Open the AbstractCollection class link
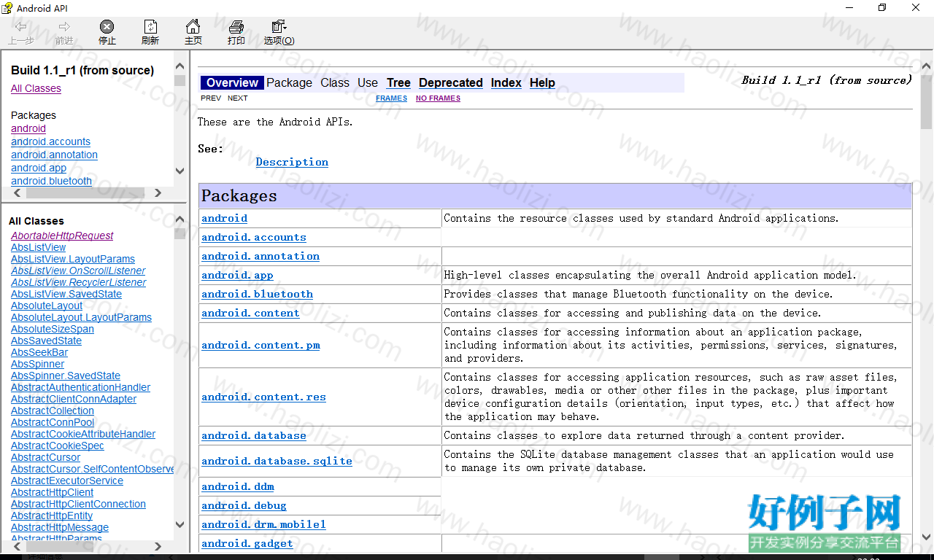 click(x=53, y=411)
